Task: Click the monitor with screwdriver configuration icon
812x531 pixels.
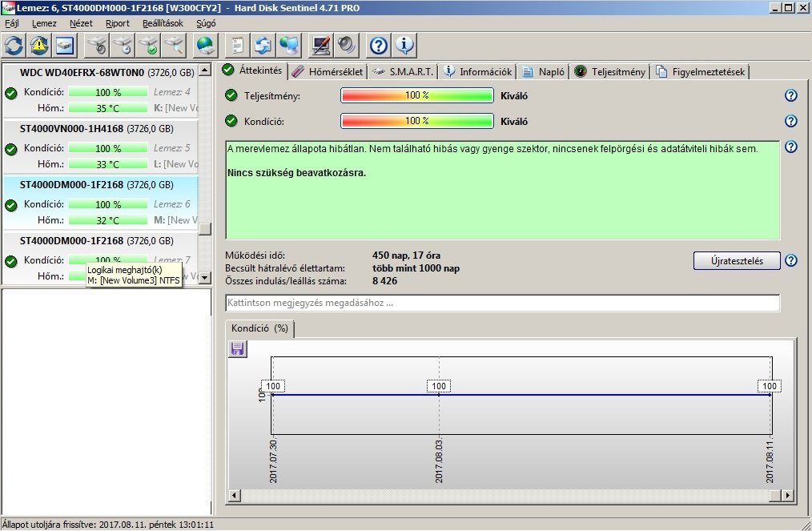Action: (321, 46)
